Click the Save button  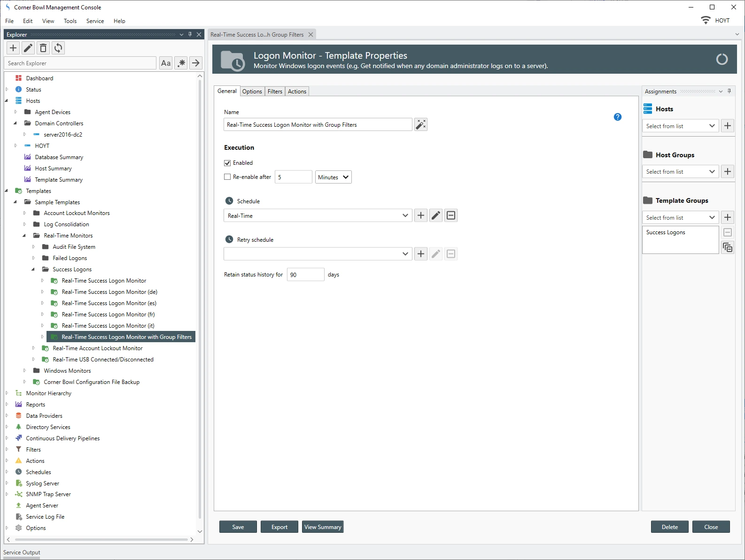pyautogui.click(x=238, y=527)
